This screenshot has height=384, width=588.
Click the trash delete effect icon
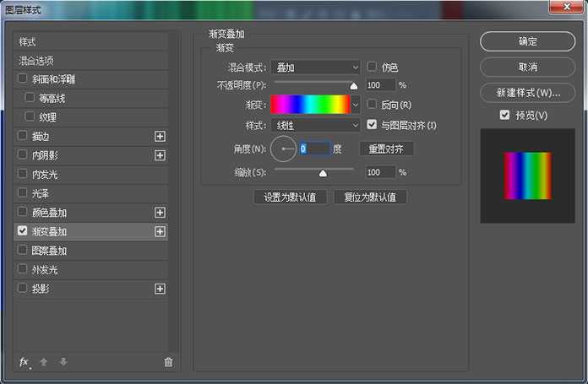[168, 362]
